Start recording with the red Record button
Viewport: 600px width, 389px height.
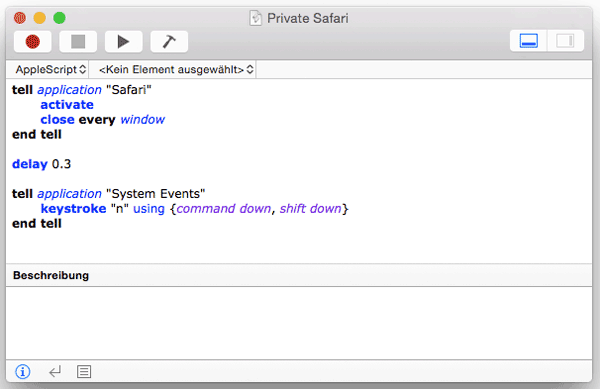(33, 42)
